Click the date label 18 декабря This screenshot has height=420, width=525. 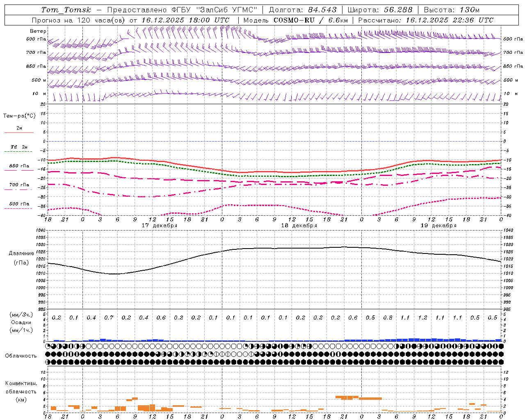click(x=299, y=226)
